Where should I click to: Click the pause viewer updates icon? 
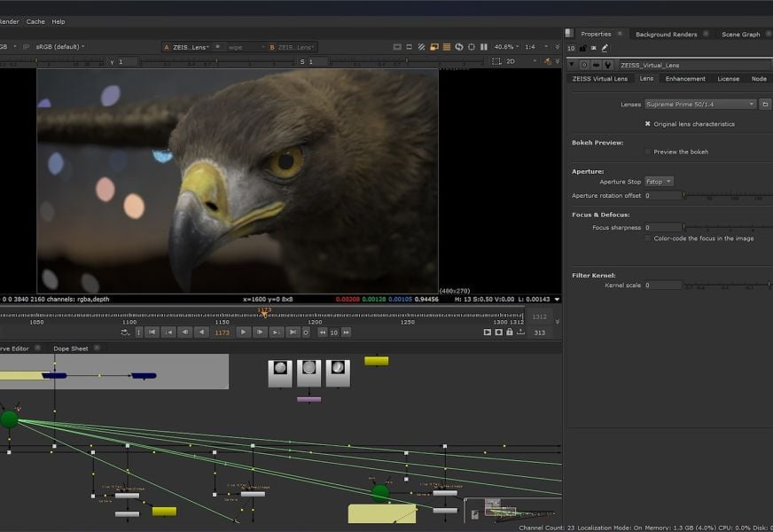click(x=483, y=47)
